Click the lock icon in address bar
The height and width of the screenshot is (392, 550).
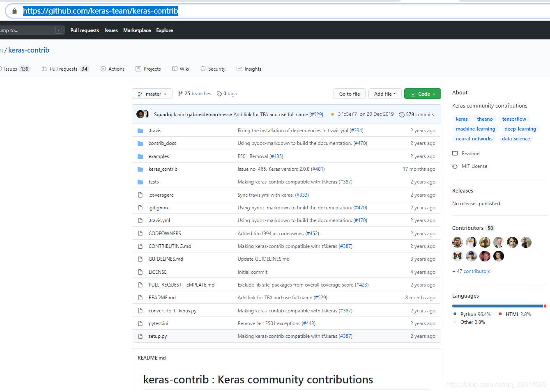(x=15, y=11)
